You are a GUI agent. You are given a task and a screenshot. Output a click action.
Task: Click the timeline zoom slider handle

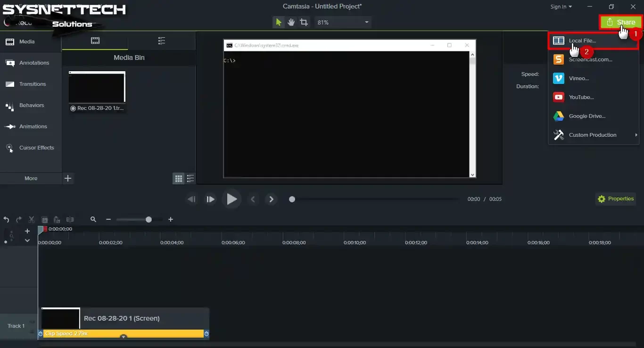(149, 220)
